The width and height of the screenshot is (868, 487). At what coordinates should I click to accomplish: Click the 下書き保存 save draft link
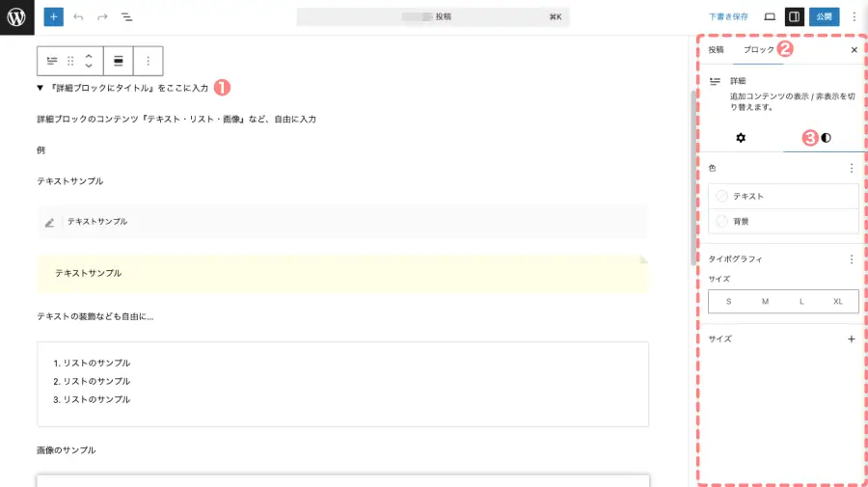tap(728, 16)
